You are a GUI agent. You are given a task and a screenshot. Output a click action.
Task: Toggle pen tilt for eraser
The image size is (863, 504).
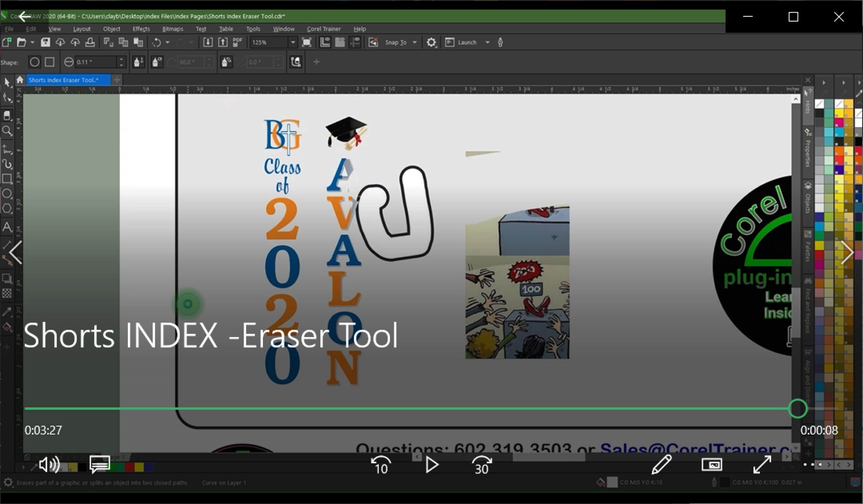coord(157,62)
